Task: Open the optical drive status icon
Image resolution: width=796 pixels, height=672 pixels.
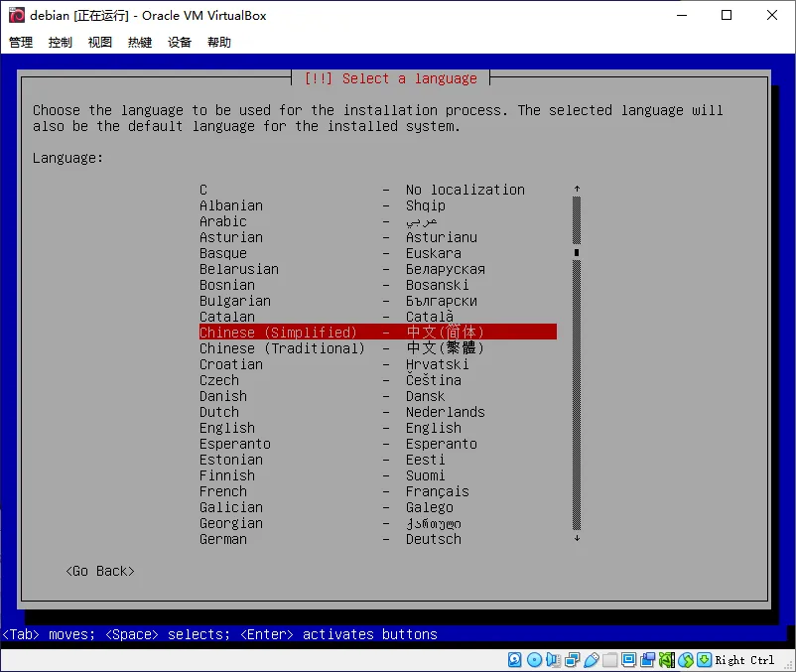Action: [x=534, y=660]
